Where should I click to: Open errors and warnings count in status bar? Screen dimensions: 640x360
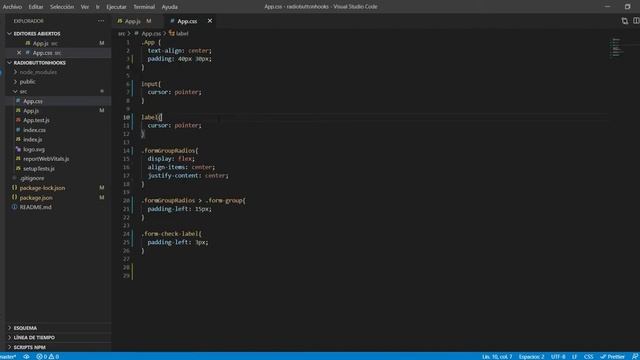[x=47, y=356]
